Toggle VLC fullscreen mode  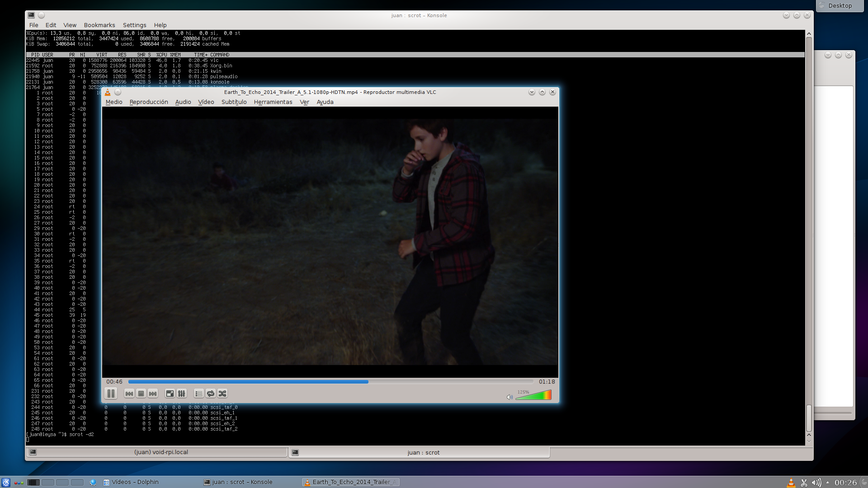tap(170, 394)
